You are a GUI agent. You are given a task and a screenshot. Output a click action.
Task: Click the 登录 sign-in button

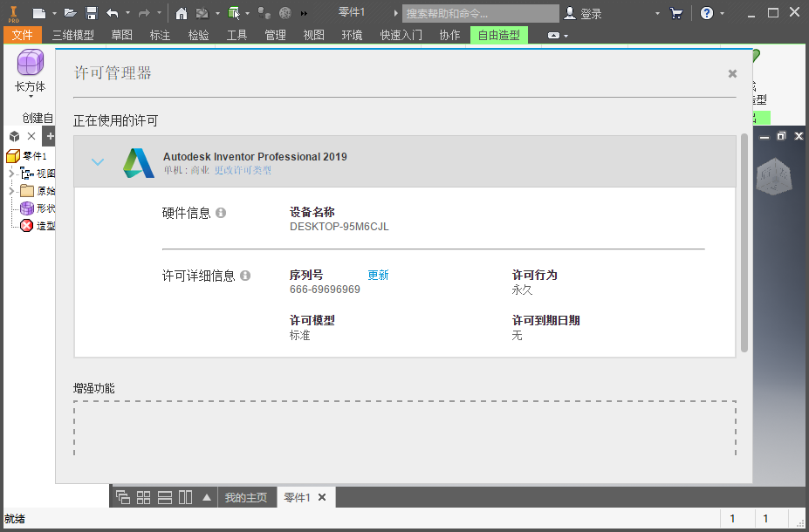tap(591, 14)
